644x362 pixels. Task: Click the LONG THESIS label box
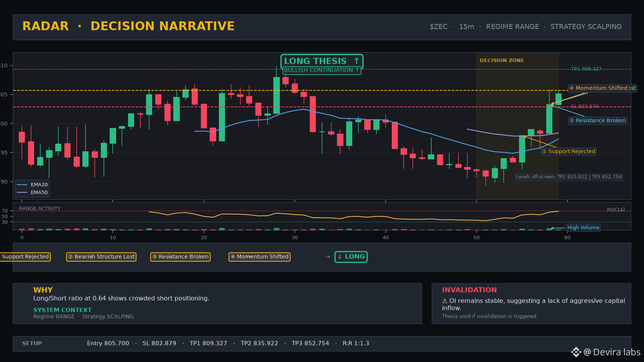coord(322,61)
